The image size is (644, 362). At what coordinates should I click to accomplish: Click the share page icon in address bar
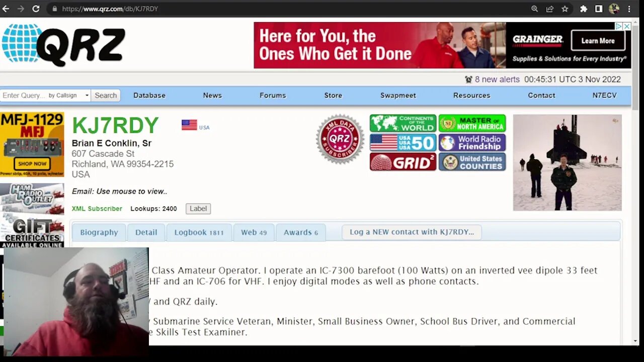point(549,9)
